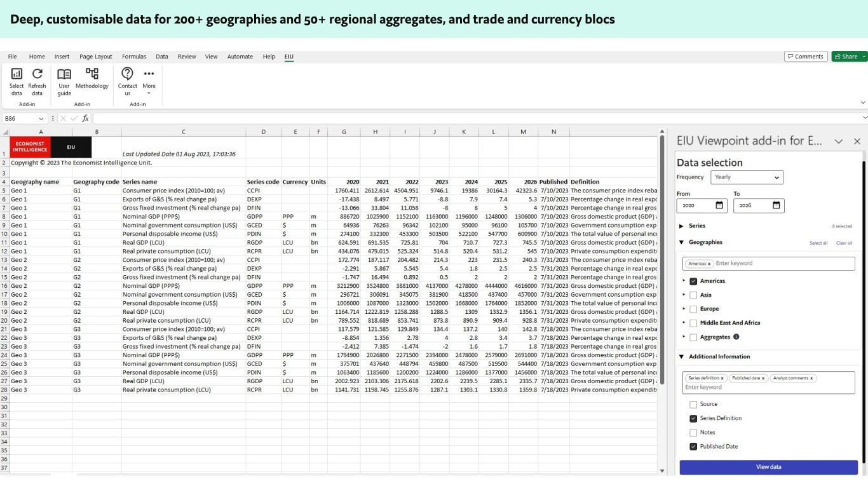868x488 pixels.
Task: Click the info icon next to Aggregates
Action: (x=736, y=337)
